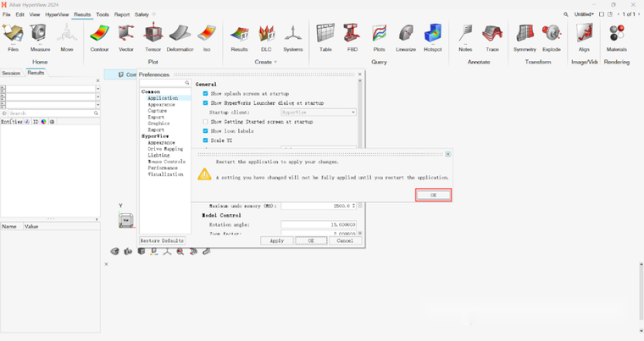
Task: Select Lighting in the preferences tree
Action: [x=158, y=156]
